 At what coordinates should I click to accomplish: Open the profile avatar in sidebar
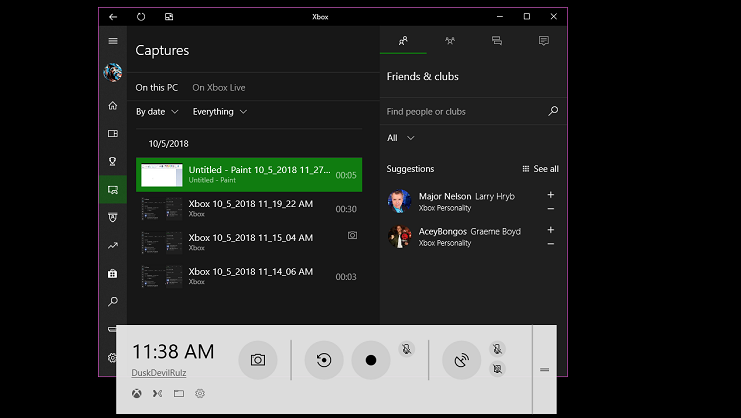tap(113, 72)
